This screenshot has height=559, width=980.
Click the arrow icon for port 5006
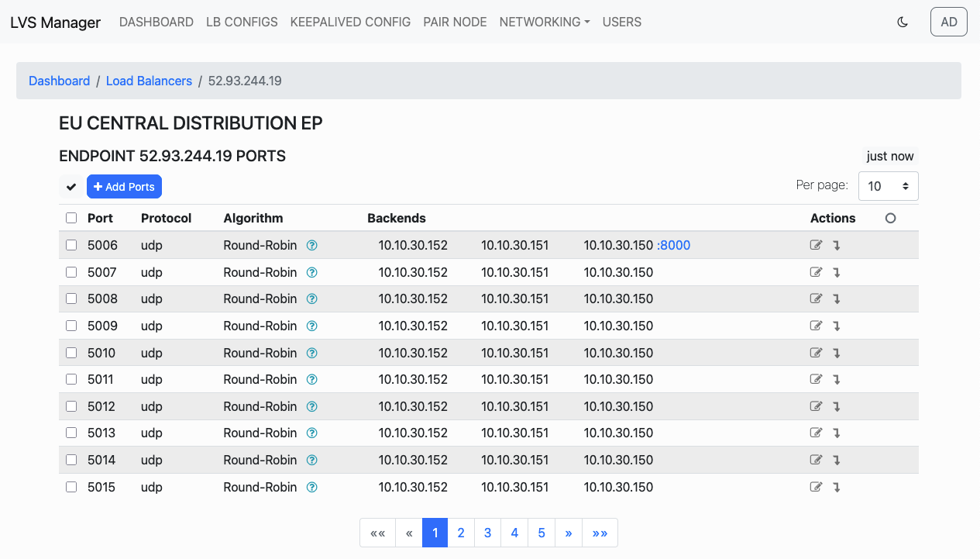pos(837,246)
